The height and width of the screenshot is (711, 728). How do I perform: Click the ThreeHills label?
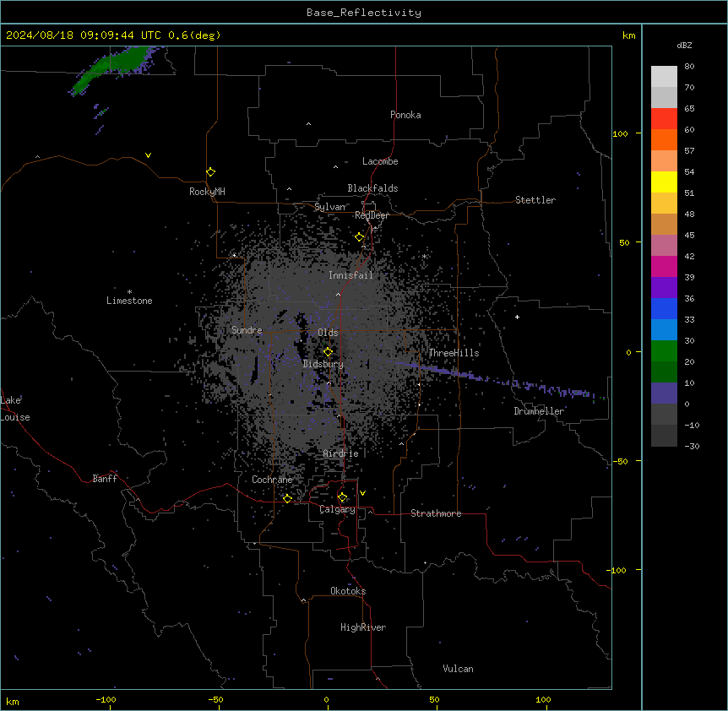point(454,353)
